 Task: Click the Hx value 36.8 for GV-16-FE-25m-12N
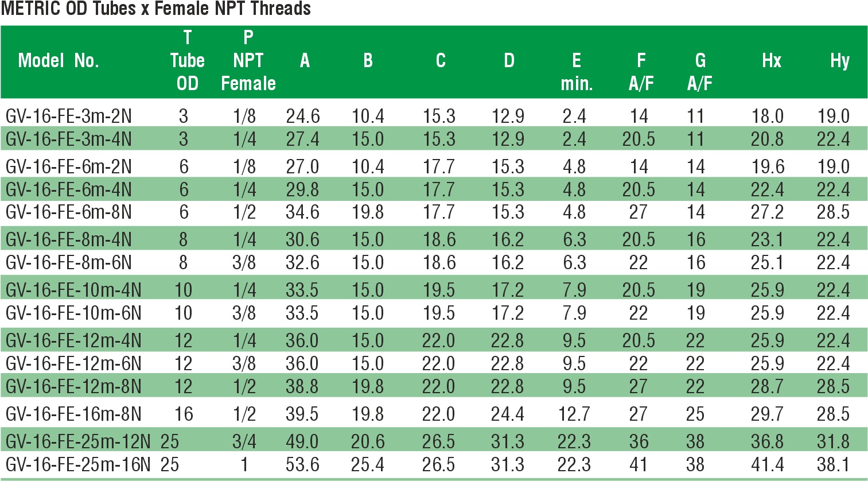pos(767,441)
